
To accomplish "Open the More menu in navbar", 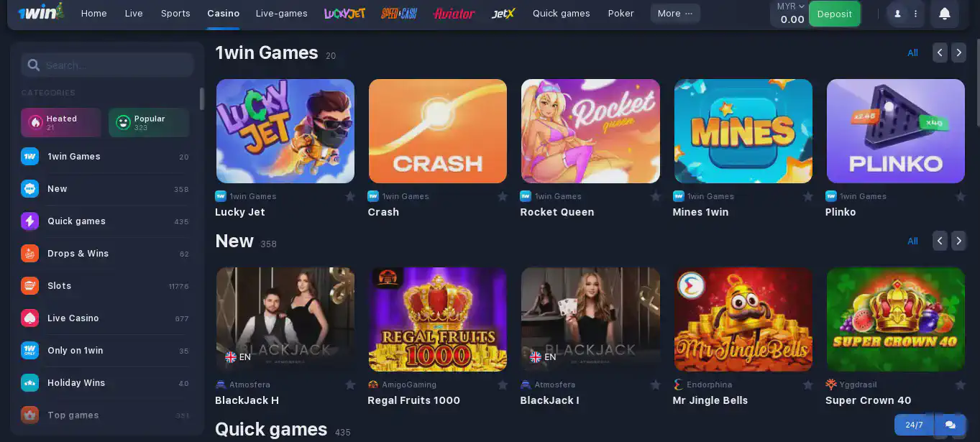I will click(675, 13).
